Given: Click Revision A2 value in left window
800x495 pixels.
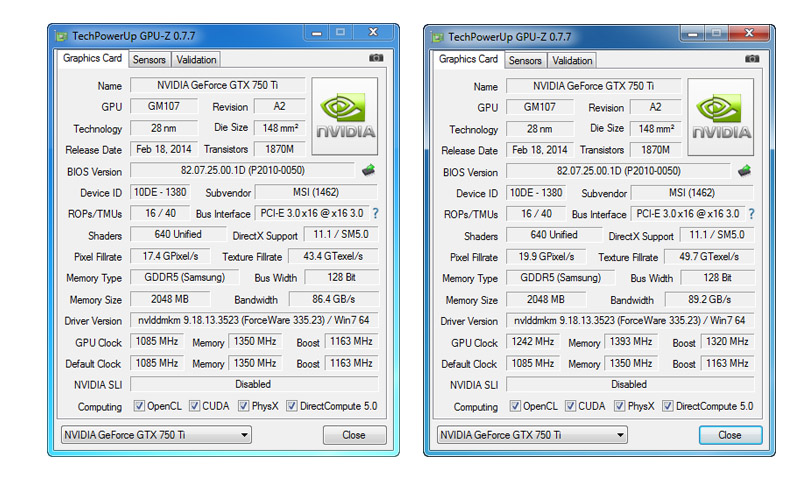Looking at the screenshot, I should (x=280, y=106).
